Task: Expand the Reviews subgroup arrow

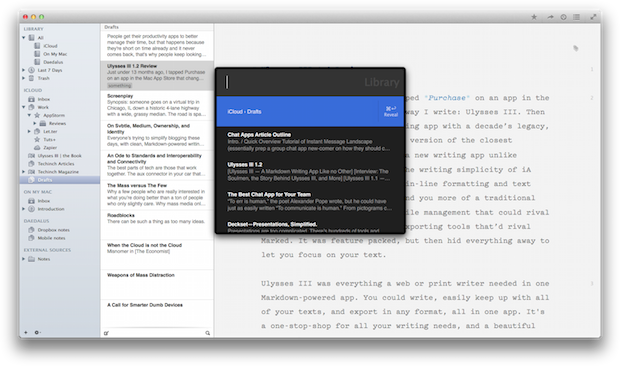Action: point(35,123)
